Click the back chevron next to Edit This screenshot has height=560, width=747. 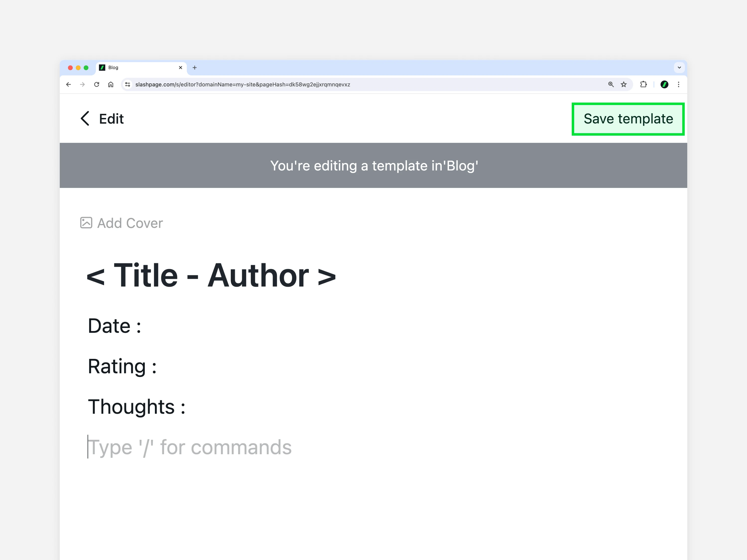tap(85, 118)
